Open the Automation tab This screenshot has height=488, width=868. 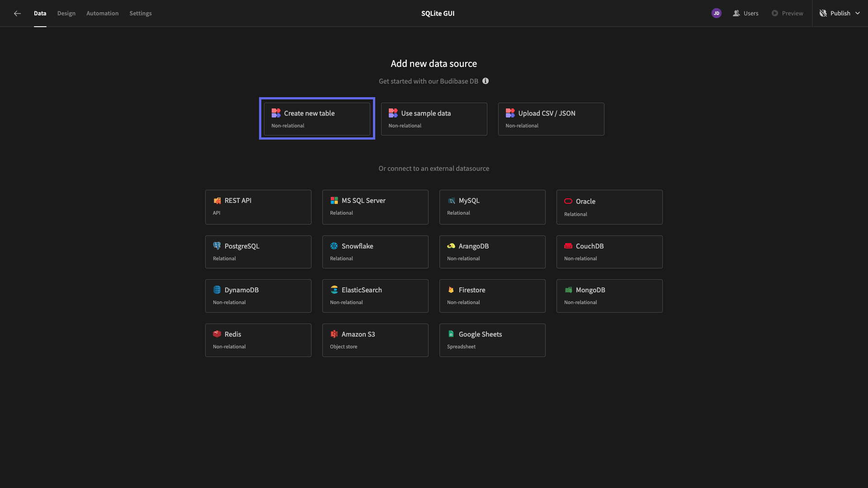(103, 13)
